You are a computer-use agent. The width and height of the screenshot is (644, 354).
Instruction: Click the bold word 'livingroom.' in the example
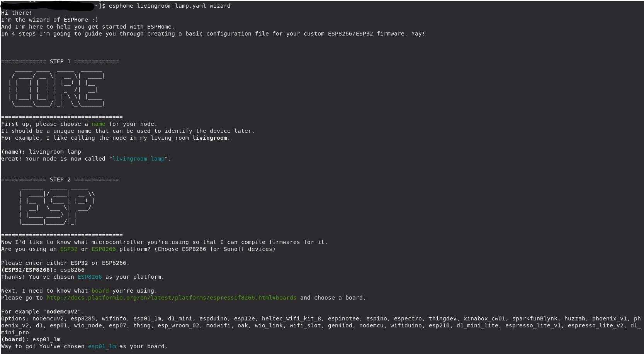(x=211, y=138)
